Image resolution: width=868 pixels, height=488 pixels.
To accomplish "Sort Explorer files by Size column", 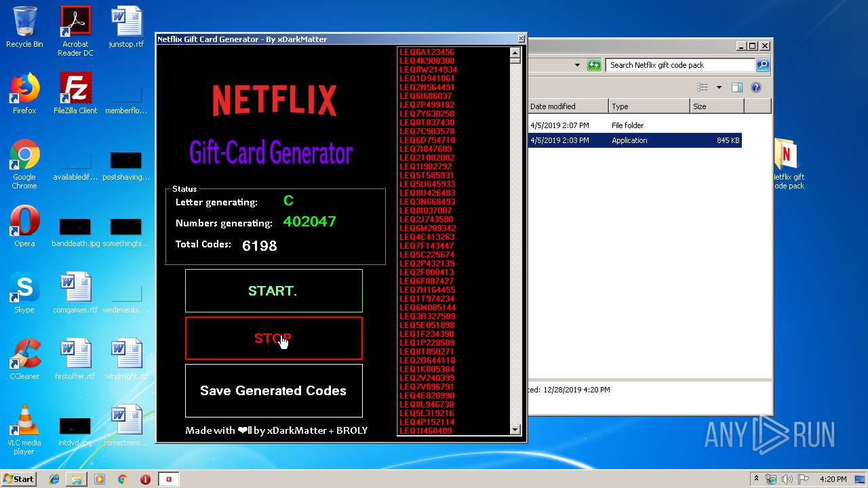I will pos(717,106).
